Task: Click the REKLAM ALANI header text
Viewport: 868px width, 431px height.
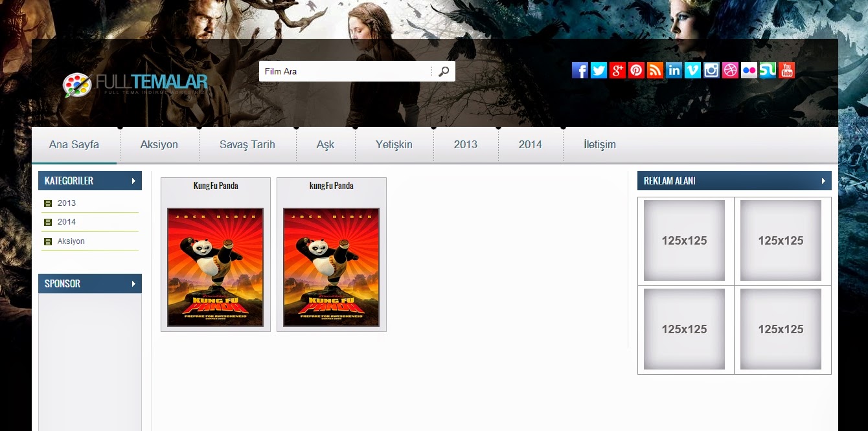Action: [670, 181]
